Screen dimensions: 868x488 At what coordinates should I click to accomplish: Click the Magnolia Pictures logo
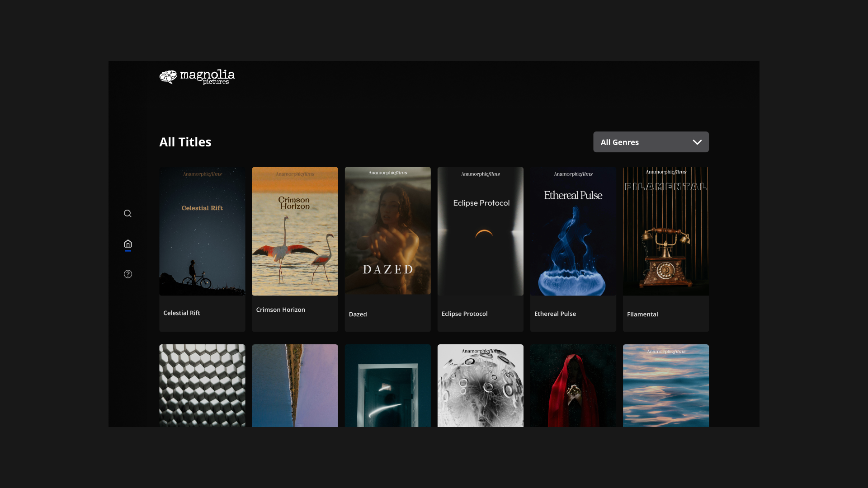click(197, 77)
